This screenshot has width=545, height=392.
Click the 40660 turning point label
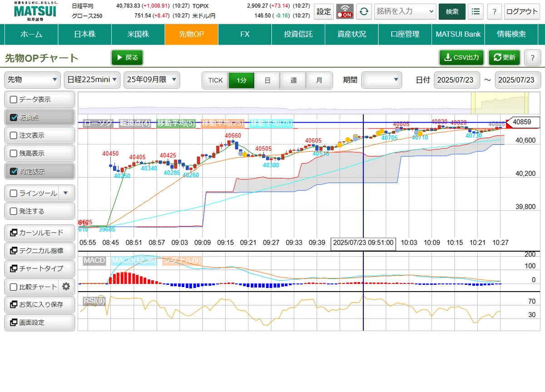233,135
